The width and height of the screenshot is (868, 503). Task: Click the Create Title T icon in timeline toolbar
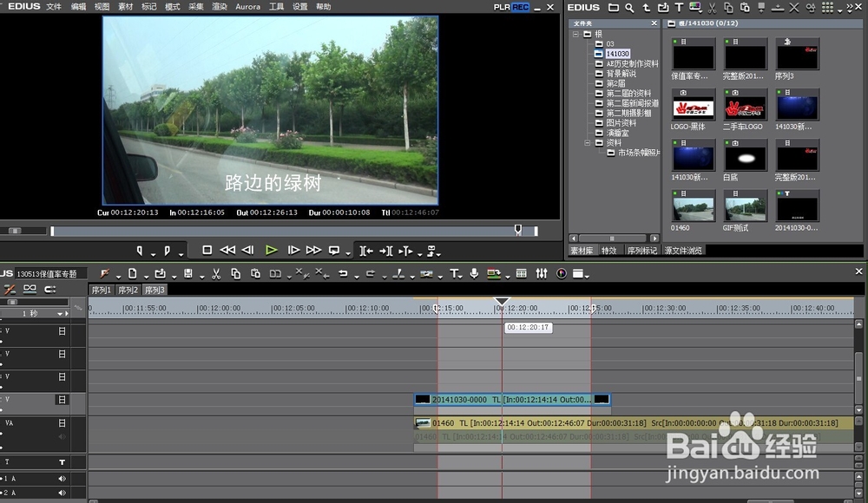point(454,273)
